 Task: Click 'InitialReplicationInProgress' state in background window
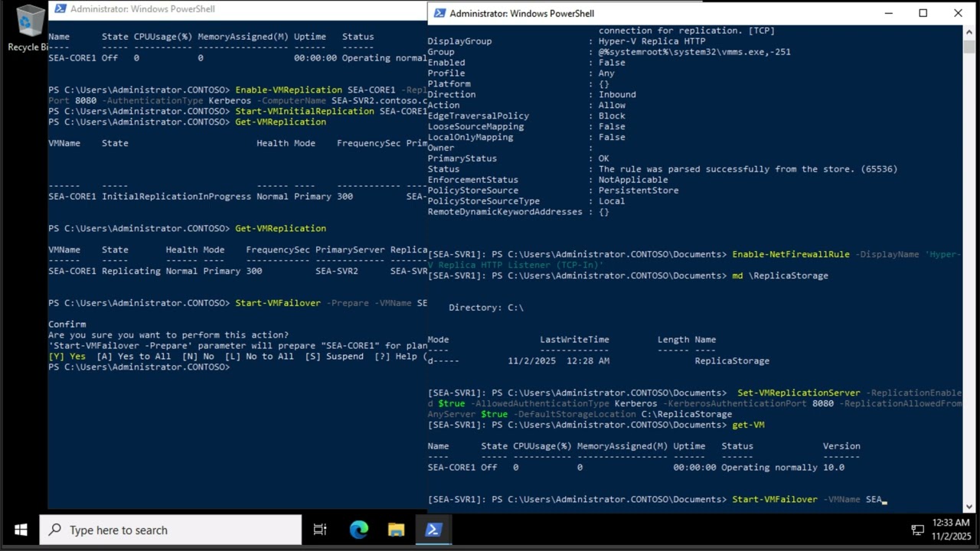click(176, 197)
